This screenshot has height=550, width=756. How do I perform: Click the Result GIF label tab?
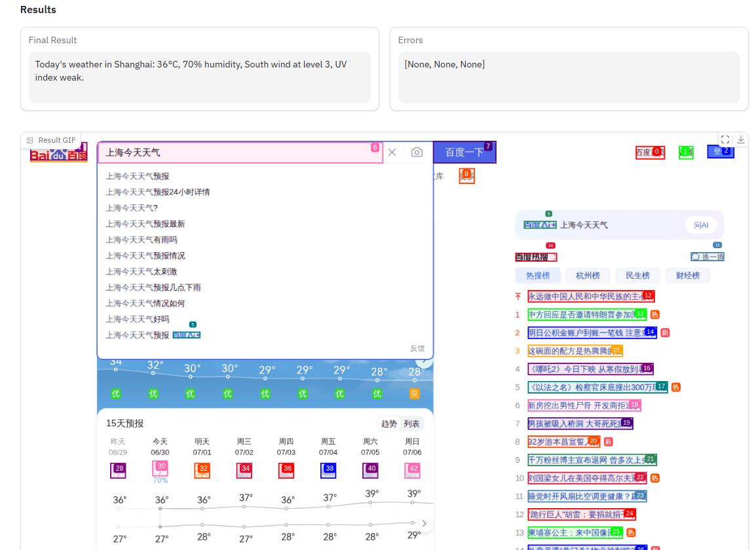click(51, 140)
